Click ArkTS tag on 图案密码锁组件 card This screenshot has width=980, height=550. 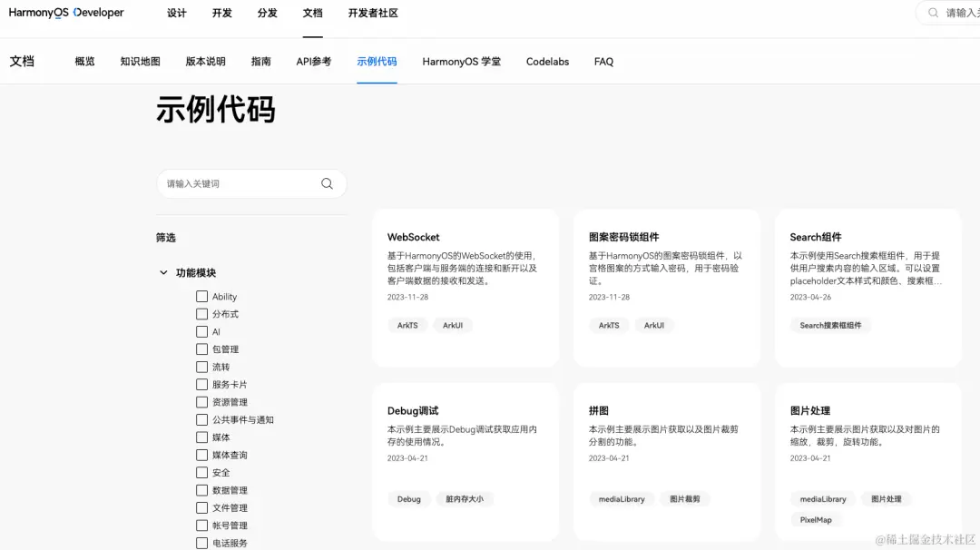[x=609, y=326]
